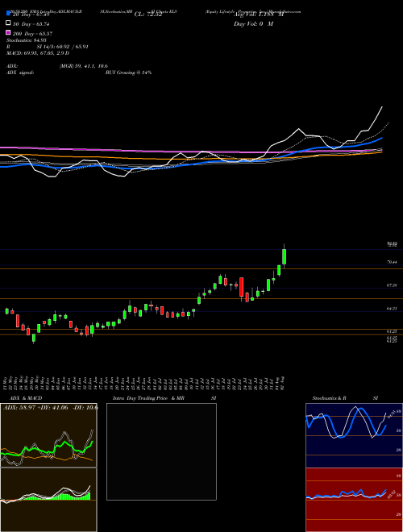
Task: Click the 64.31 price axis label
Action: pyautogui.click(x=392, y=309)
